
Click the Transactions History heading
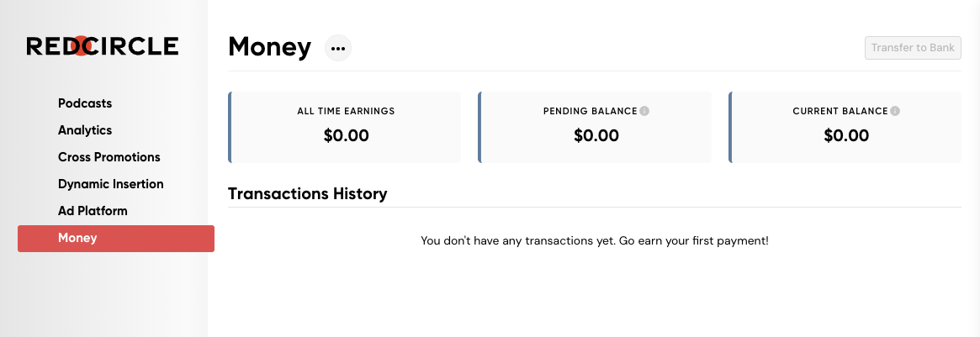[308, 194]
